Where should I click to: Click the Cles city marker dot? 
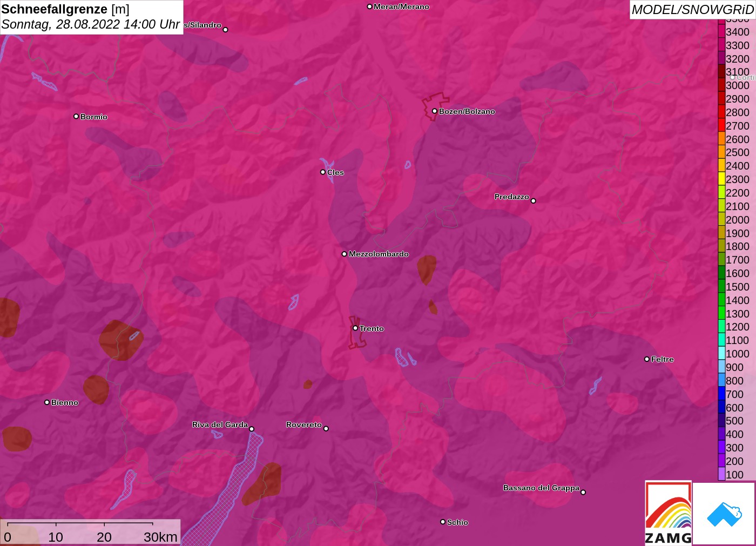click(x=323, y=172)
